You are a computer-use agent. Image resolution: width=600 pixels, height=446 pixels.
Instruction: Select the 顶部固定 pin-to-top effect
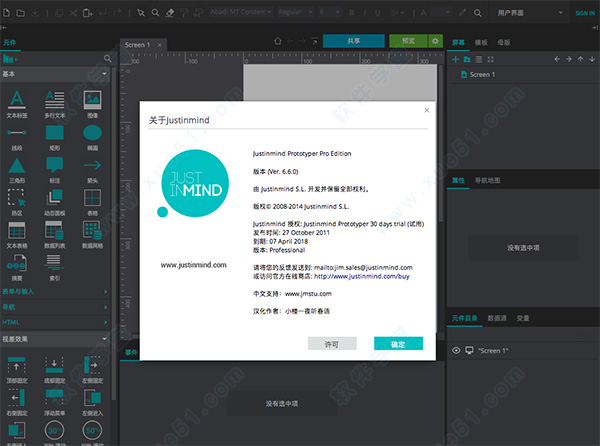pyautogui.click(x=17, y=370)
